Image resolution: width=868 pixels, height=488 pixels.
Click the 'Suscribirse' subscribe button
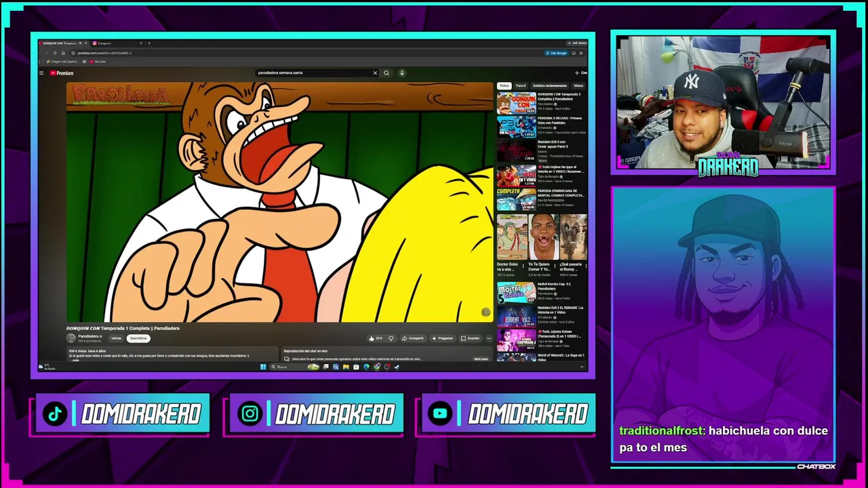tap(138, 338)
